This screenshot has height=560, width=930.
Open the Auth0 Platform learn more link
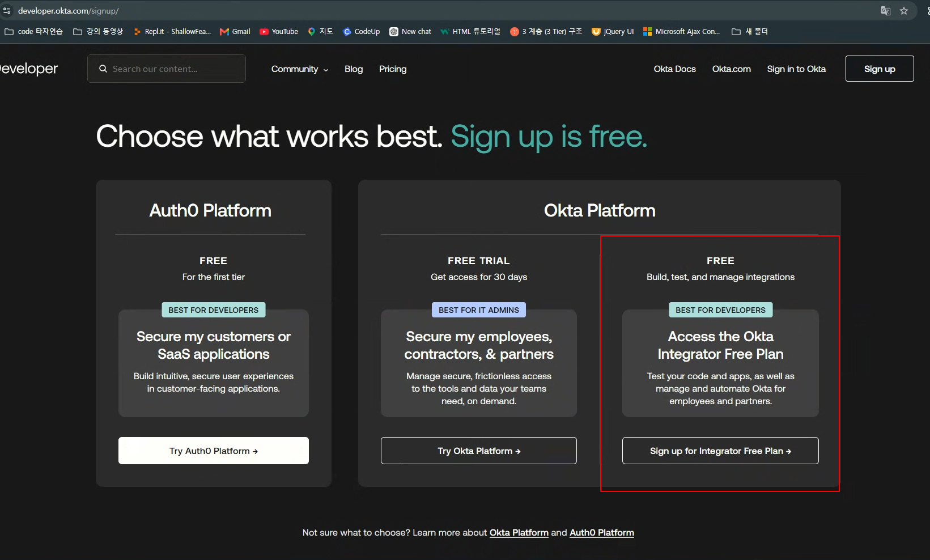[x=602, y=533]
